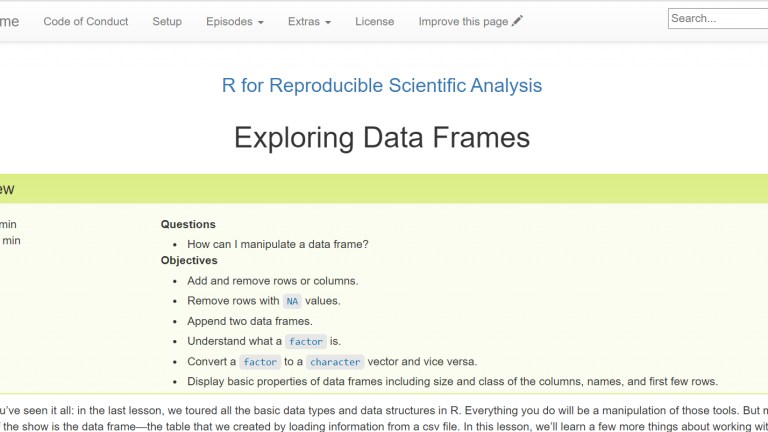Click the NA code label

(292, 301)
